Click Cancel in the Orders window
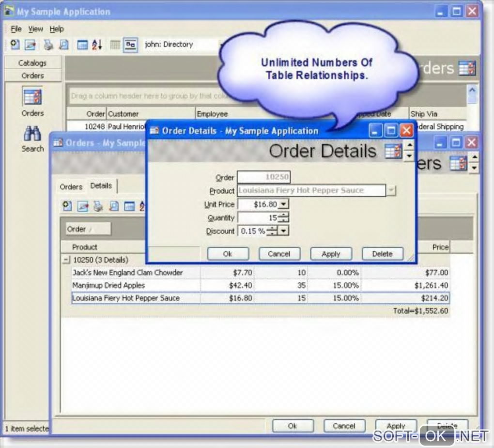The image size is (494, 448). pyautogui.click(x=344, y=426)
